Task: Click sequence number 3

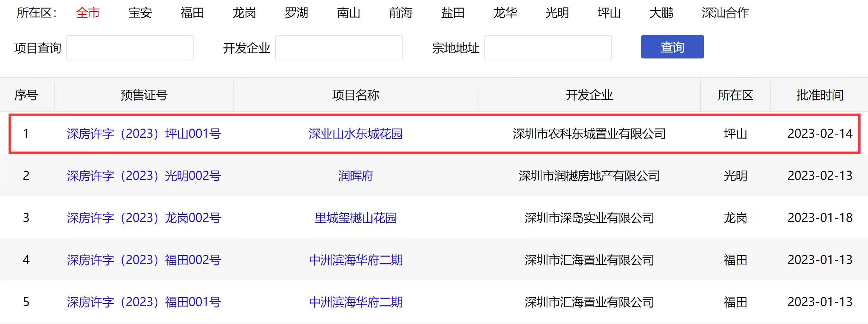Action: (26, 218)
